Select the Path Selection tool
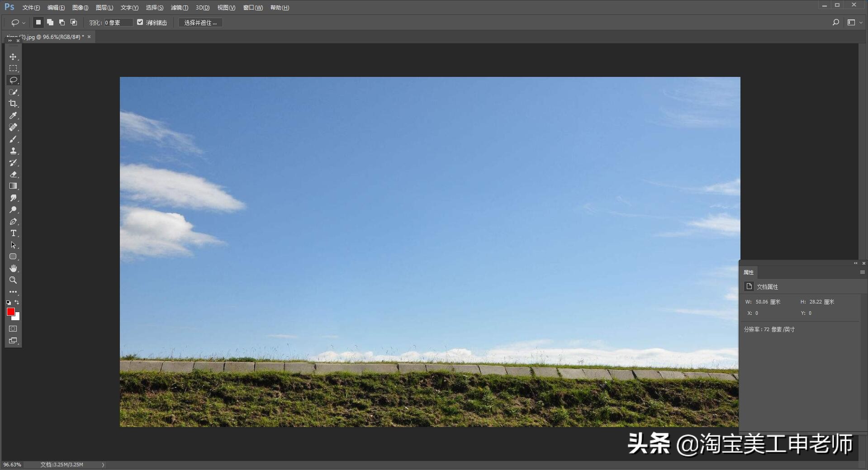Image resolution: width=868 pixels, height=470 pixels. tap(13, 245)
